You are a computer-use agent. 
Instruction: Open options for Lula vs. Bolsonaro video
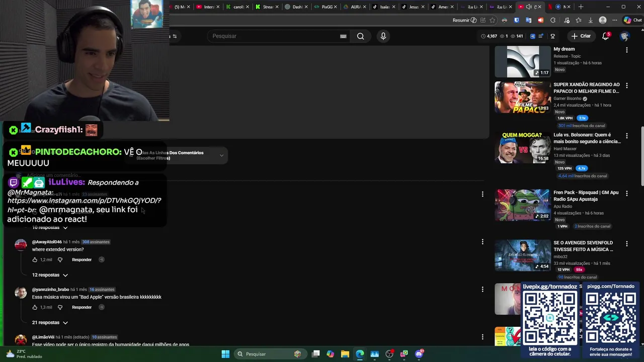(627, 136)
